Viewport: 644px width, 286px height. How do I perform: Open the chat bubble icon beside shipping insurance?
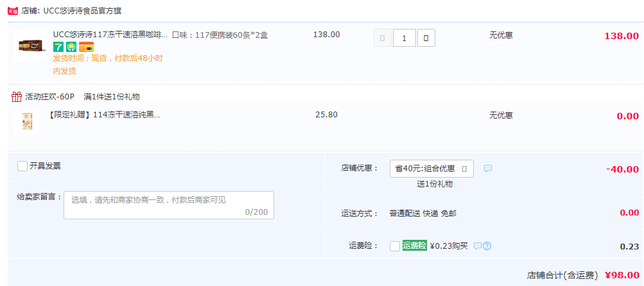(x=477, y=246)
